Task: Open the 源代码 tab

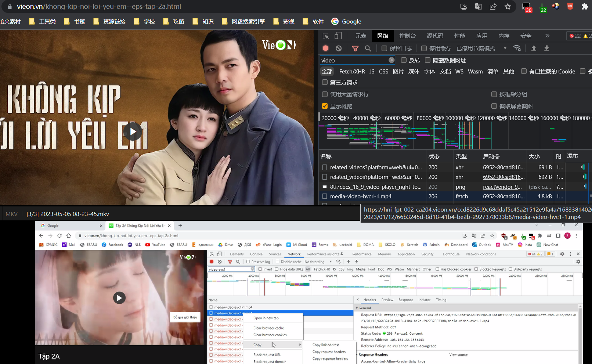Action: [435, 36]
